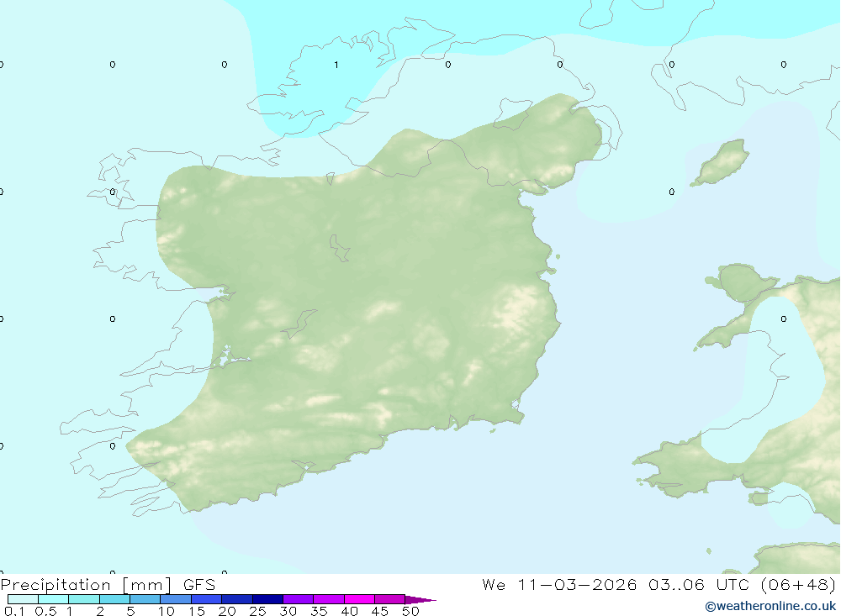Click the "Precipitation [mm] GFS" title
This screenshot has height=616, width=841.
point(108,585)
